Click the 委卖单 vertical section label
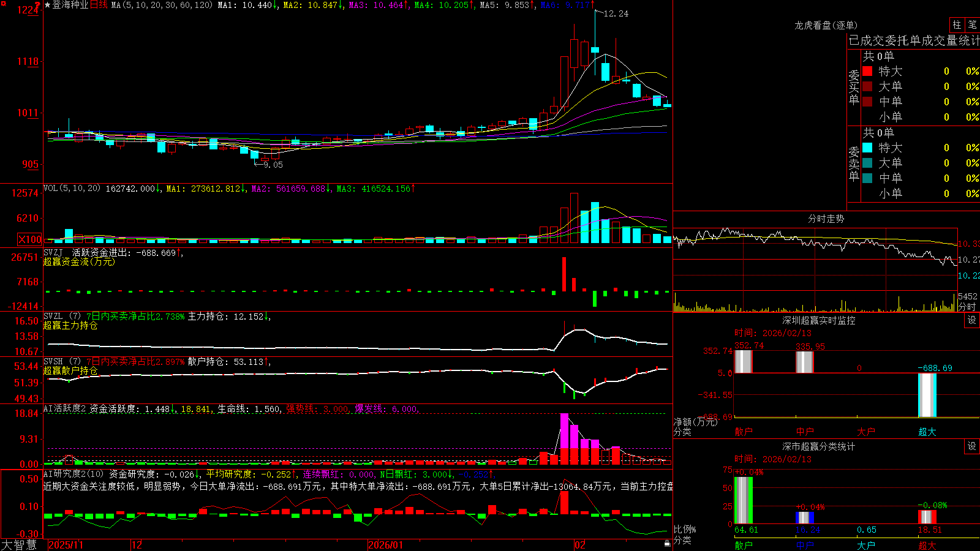Image resolution: width=980 pixels, height=551 pixels. click(x=854, y=164)
